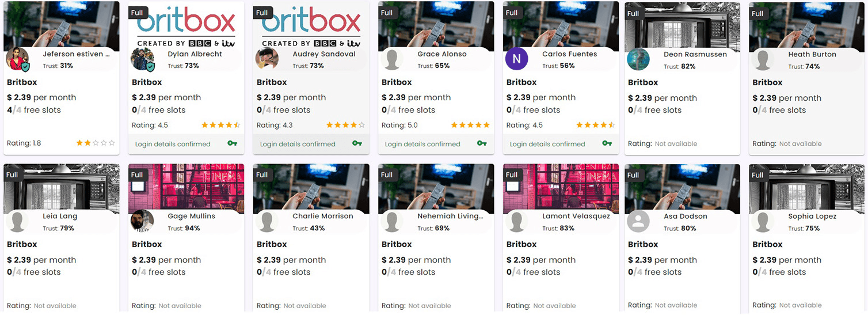Click Dylan Albrecht's profile avatar
This screenshot has height=315, width=868.
click(142, 59)
